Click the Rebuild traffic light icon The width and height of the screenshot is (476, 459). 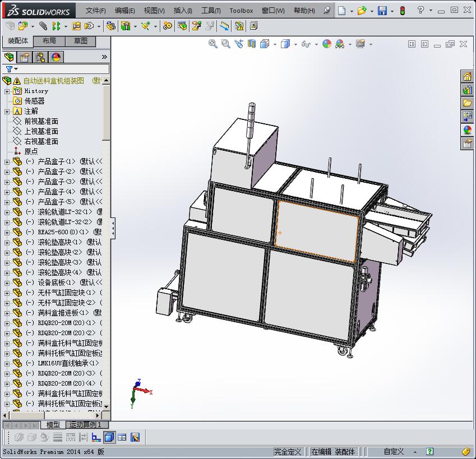pyautogui.click(x=403, y=11)
